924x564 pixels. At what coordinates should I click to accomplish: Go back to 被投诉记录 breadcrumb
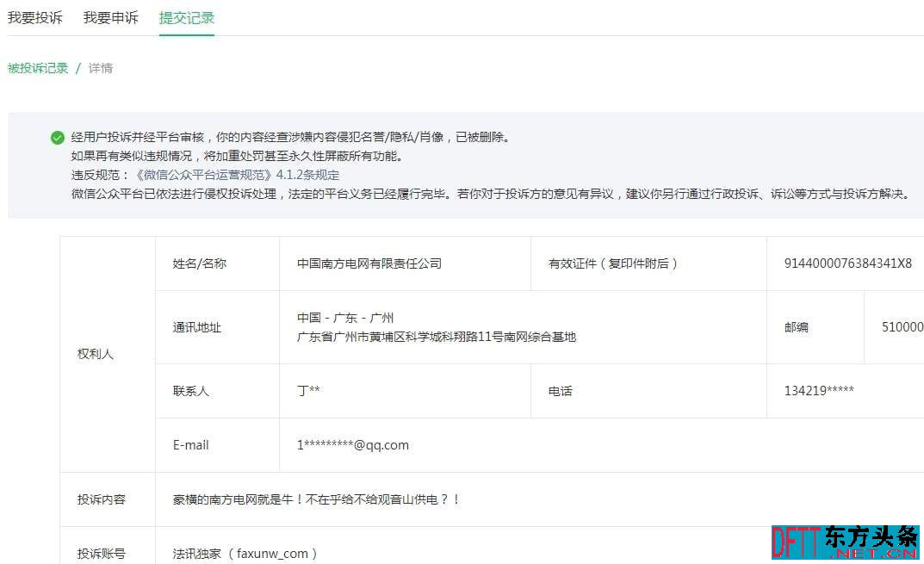point(38,68)
